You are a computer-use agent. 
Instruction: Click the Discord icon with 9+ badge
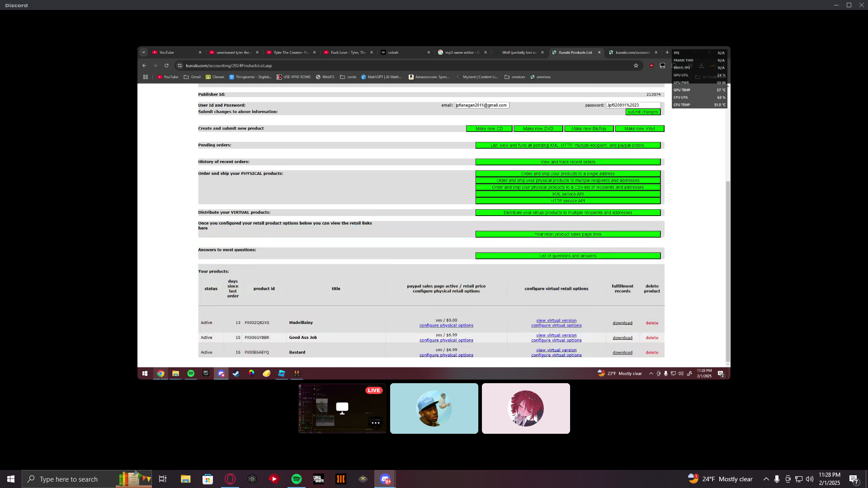point(385,479)
